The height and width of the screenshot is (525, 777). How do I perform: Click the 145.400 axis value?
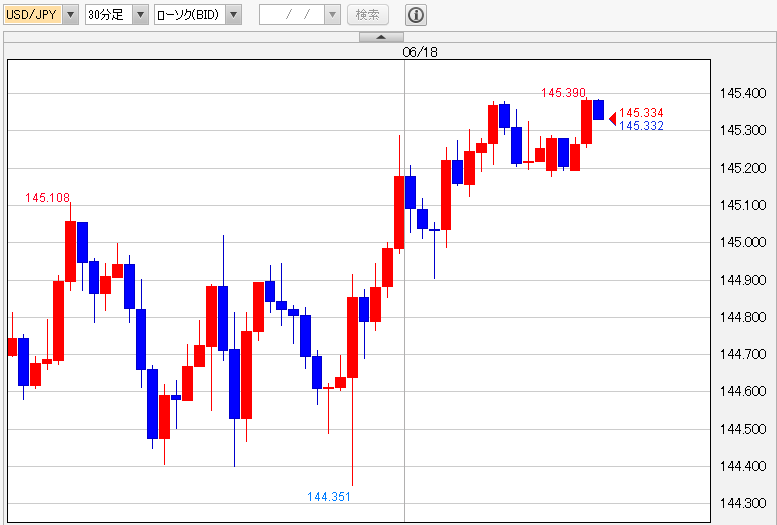743,93
